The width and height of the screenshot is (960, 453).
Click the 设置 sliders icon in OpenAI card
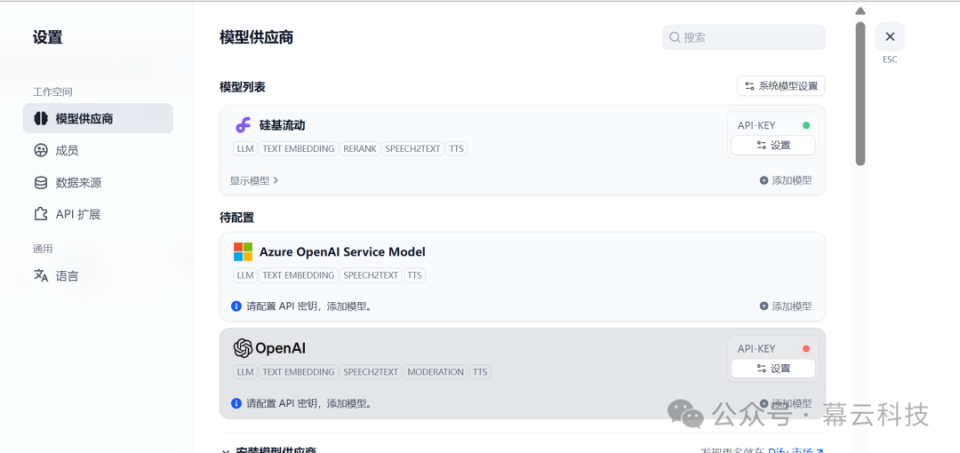pyautogui.click(x=762, y=369)
